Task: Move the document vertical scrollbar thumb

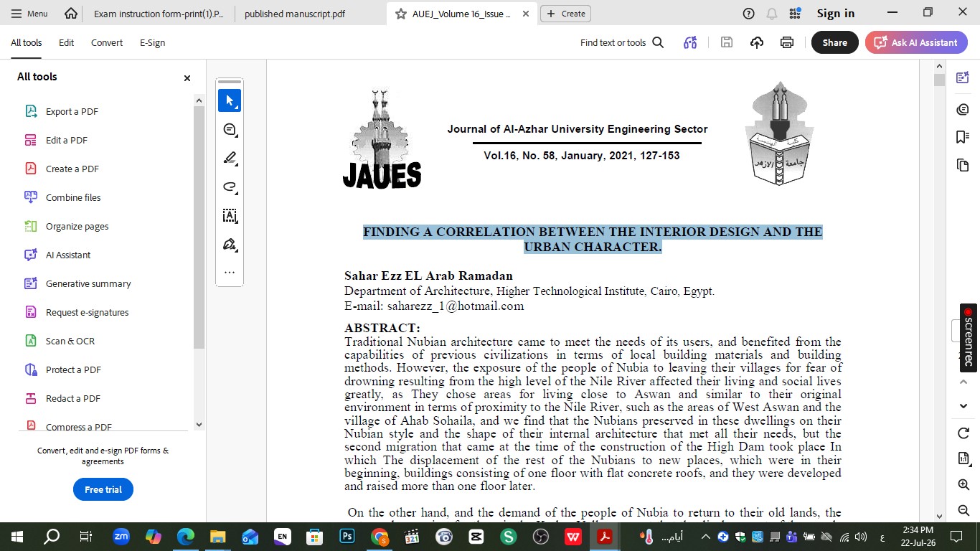Action: (x=939, y=80)
